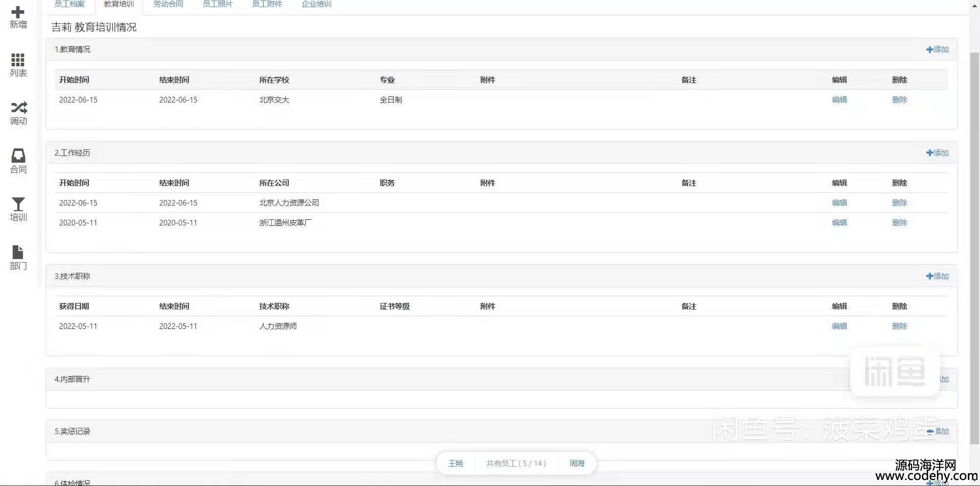Switch to the 企业培训 tab

316,4
